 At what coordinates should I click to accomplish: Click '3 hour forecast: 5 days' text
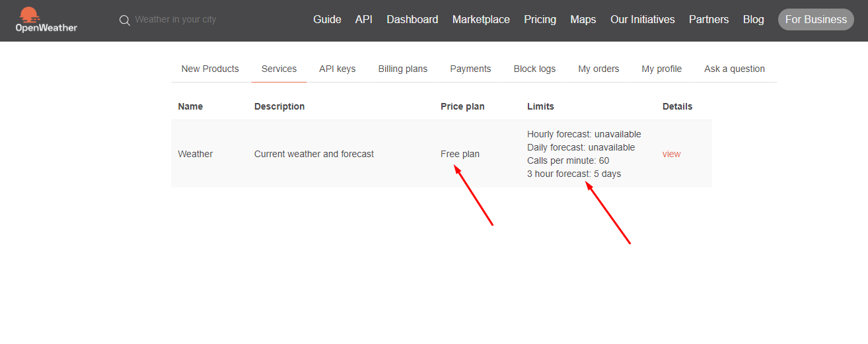coord(574,174)
